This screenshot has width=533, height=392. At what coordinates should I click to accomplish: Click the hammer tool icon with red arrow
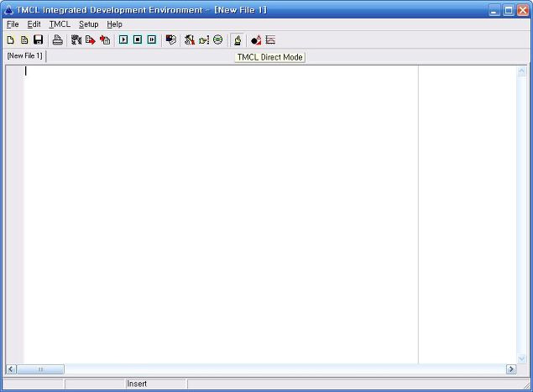point(190,40)
